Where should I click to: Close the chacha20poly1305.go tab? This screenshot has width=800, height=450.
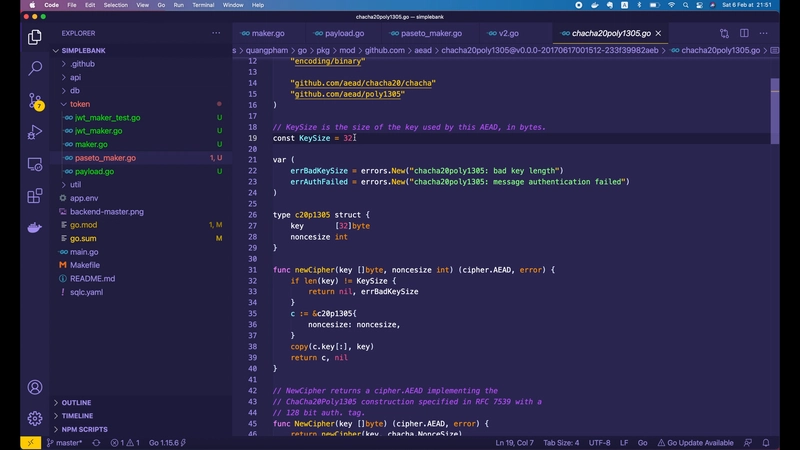658,33
